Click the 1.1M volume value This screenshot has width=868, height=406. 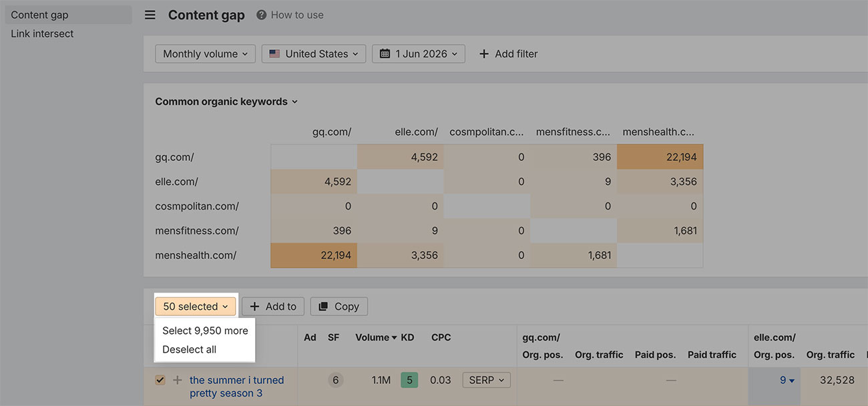pyautogui.click(x=381, y=380)
